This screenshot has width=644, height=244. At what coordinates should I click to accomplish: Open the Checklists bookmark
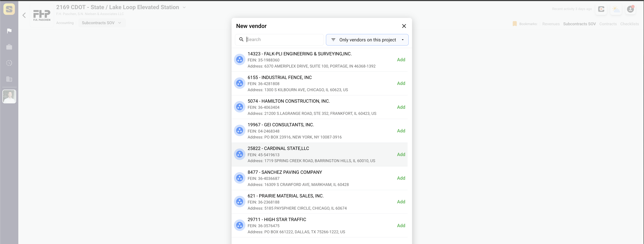point(629,24)
